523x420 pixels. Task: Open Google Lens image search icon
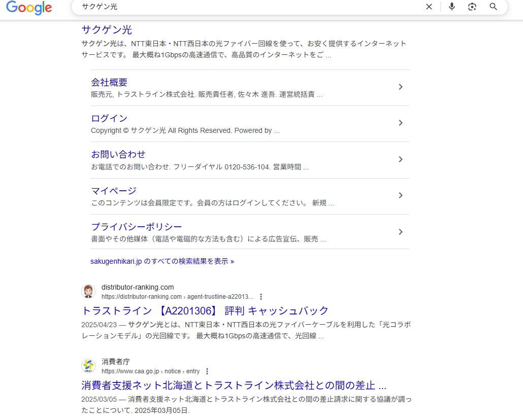(472, 7)
